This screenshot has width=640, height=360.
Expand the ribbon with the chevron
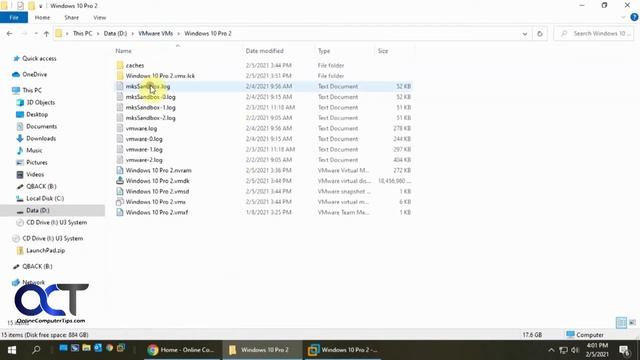pyautogui.click(x=623, y=18)
